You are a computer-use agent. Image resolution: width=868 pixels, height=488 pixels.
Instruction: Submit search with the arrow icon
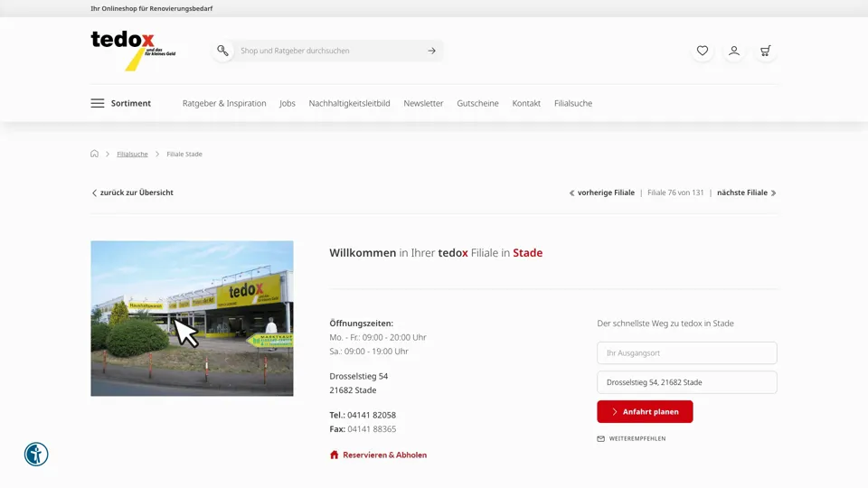tap(432, 51)
